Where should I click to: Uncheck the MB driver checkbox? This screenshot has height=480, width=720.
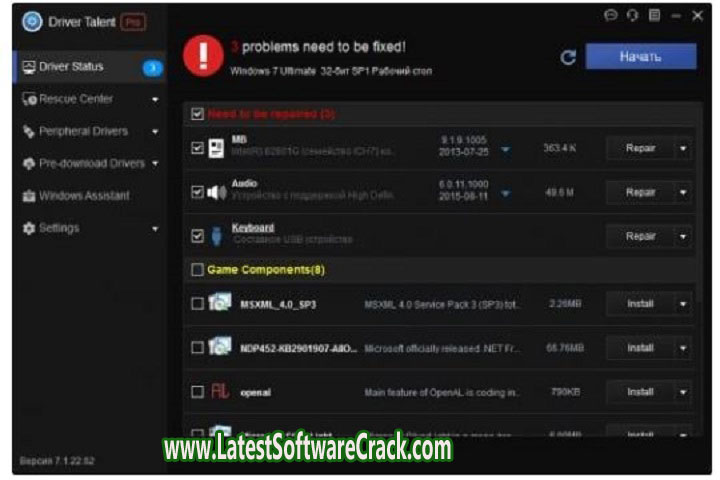pos(197,148)
